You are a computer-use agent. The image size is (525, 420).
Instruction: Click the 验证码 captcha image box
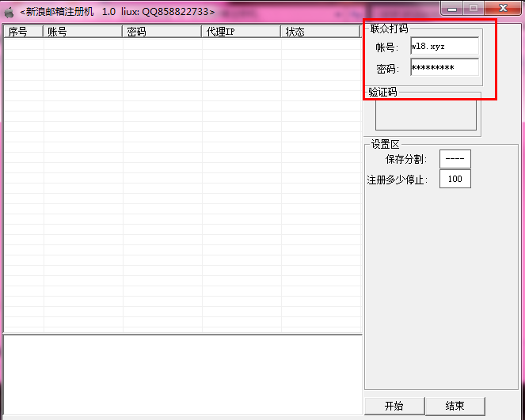tap(426, 115)
